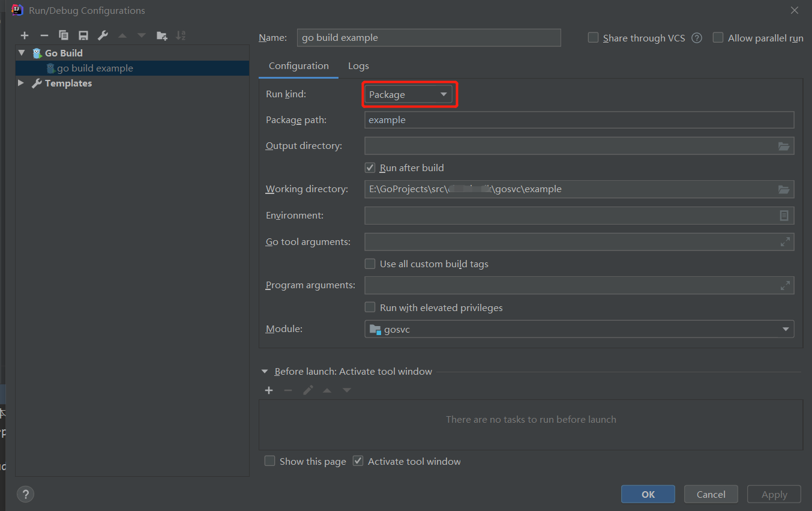This screenshot has height=511, width=812.
Task: Open the Environment variables editor
Action: [x=784, y=215]
